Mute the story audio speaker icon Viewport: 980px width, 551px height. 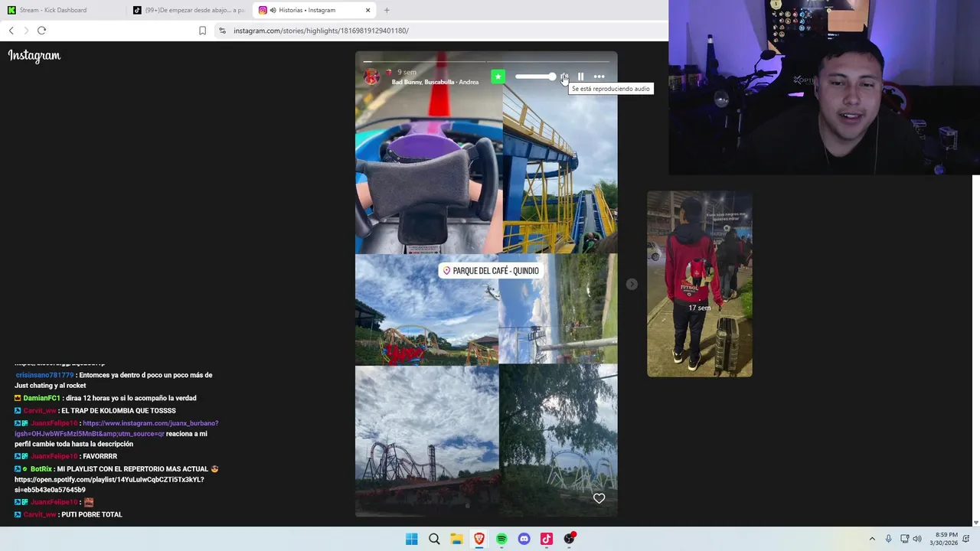coord(564,77)
